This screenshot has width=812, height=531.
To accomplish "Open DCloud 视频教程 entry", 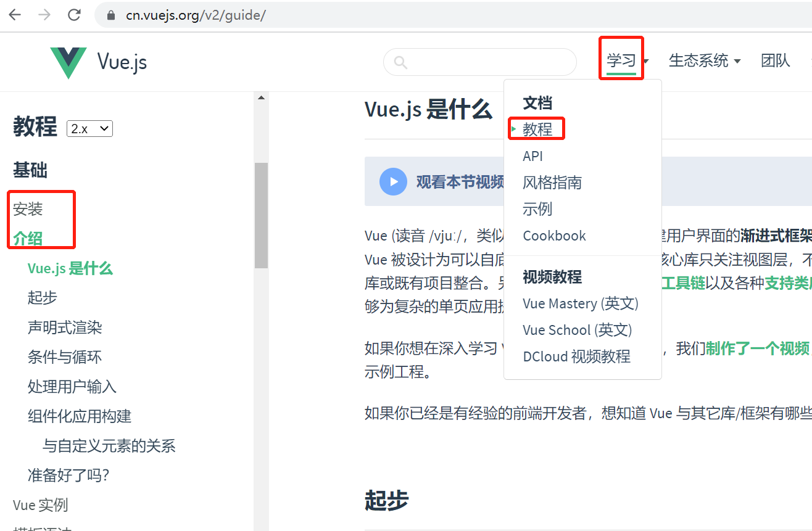I will 576,356.
